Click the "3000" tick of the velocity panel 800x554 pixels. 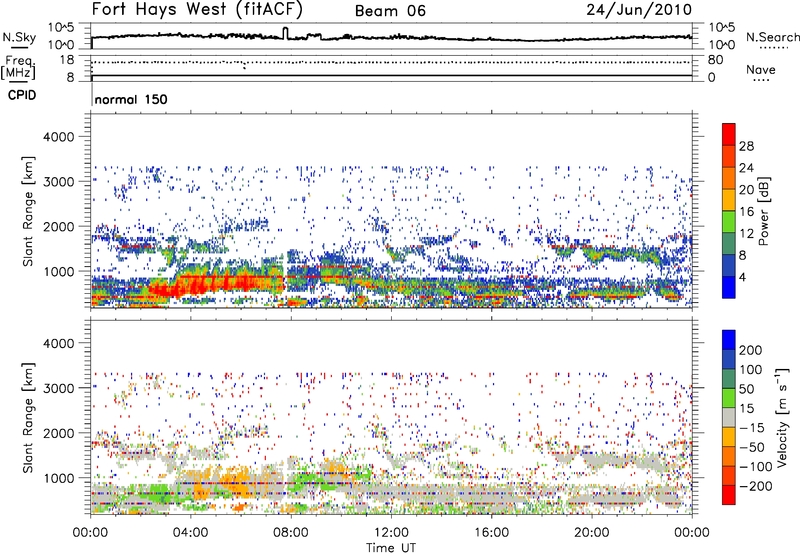[x=58, y=388]
